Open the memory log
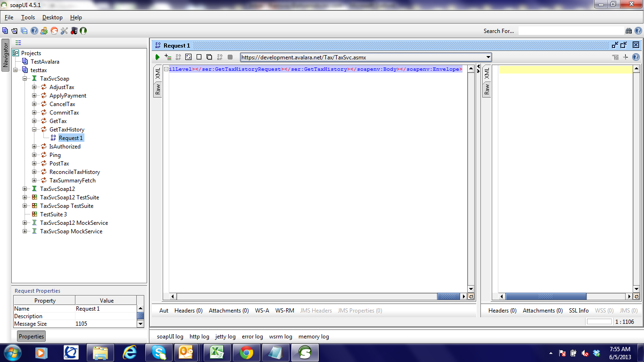 314,337
